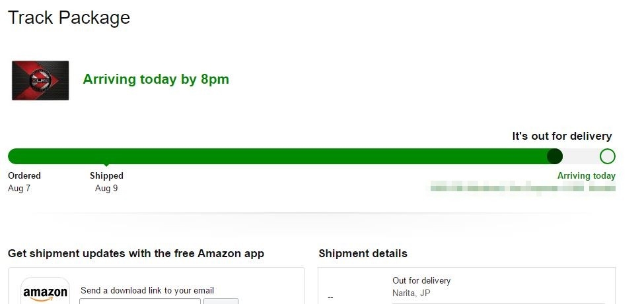Click 'Send a download link to your email' label
This screenshot has height=304, width=644.
(147, 290)
